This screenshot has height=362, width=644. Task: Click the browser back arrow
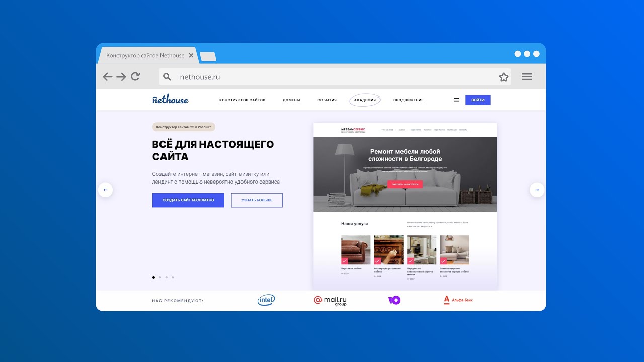[x=108, y=77]
